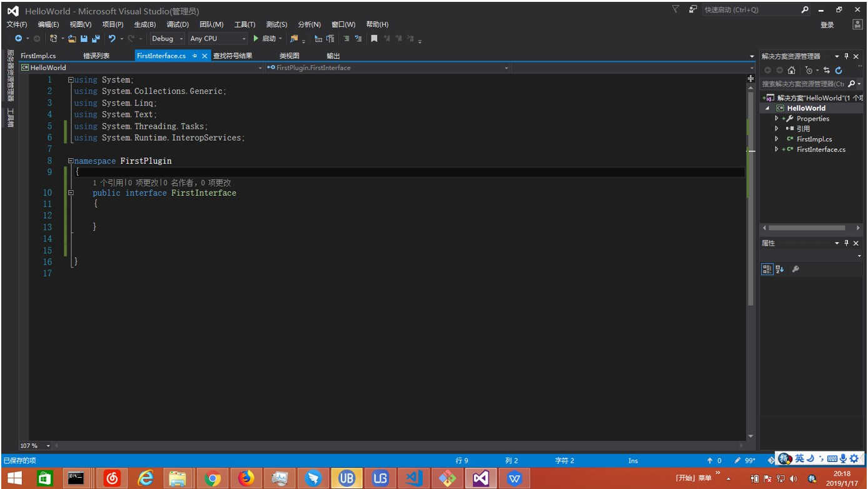Click the 登录 sign-in link

(827, 25)
